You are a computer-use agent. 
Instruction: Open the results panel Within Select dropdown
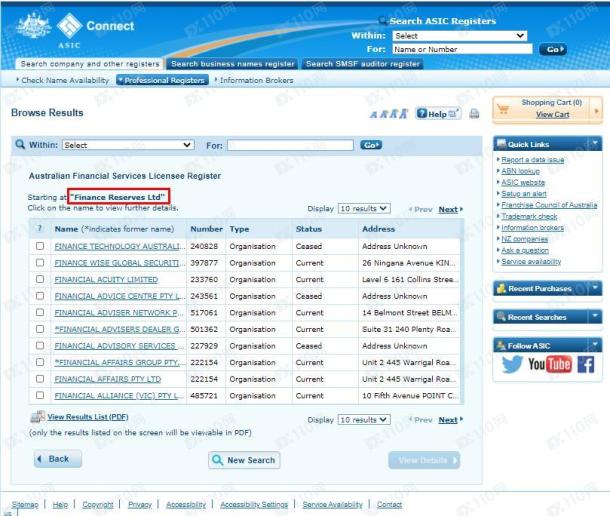coord(128,145)
